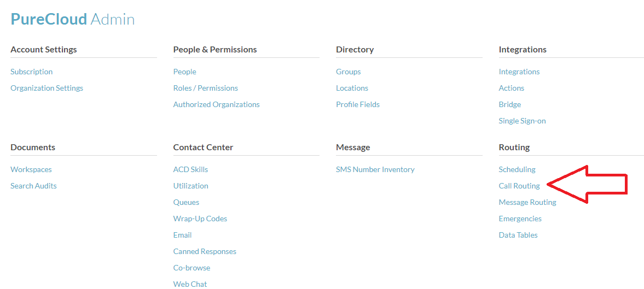Open the Subscription link
The width and height of the screenshot is (644, 289).
pyautogui.click(x=32, y=72)
